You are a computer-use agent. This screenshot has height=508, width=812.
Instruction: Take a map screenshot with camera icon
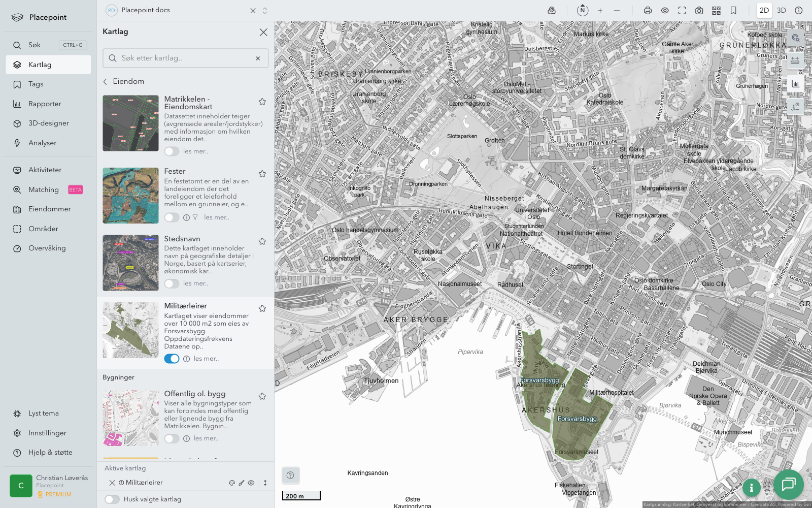699,11
